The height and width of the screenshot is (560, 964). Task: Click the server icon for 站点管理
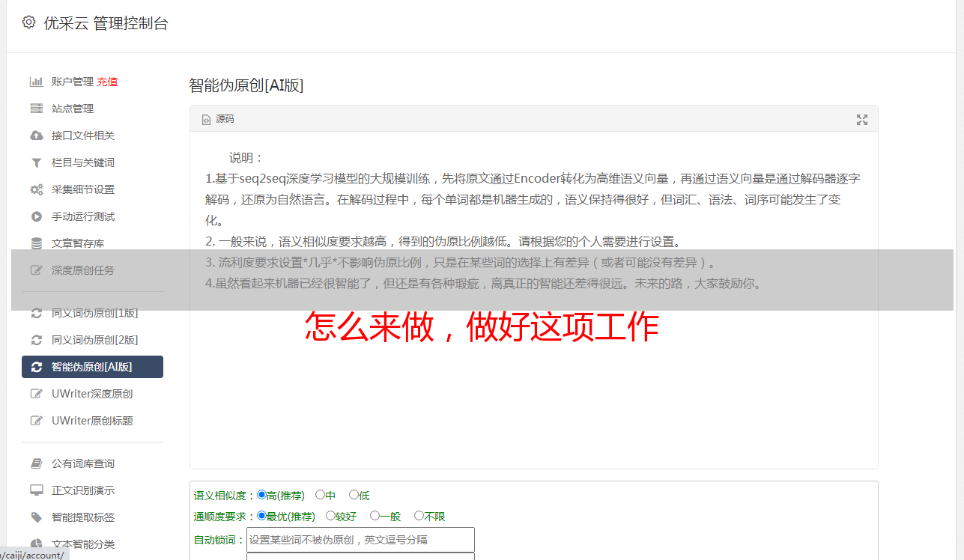[x=36, y=109]
